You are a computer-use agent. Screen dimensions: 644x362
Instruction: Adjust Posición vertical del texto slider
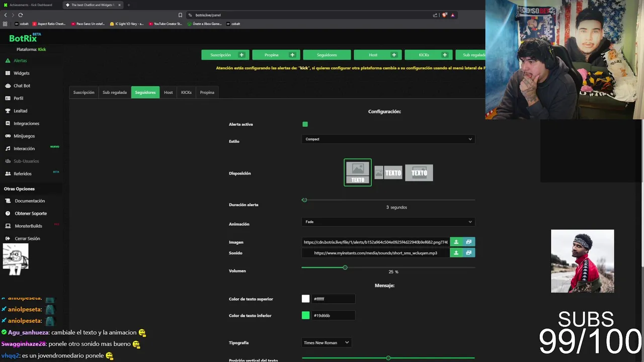click(388, 358)
